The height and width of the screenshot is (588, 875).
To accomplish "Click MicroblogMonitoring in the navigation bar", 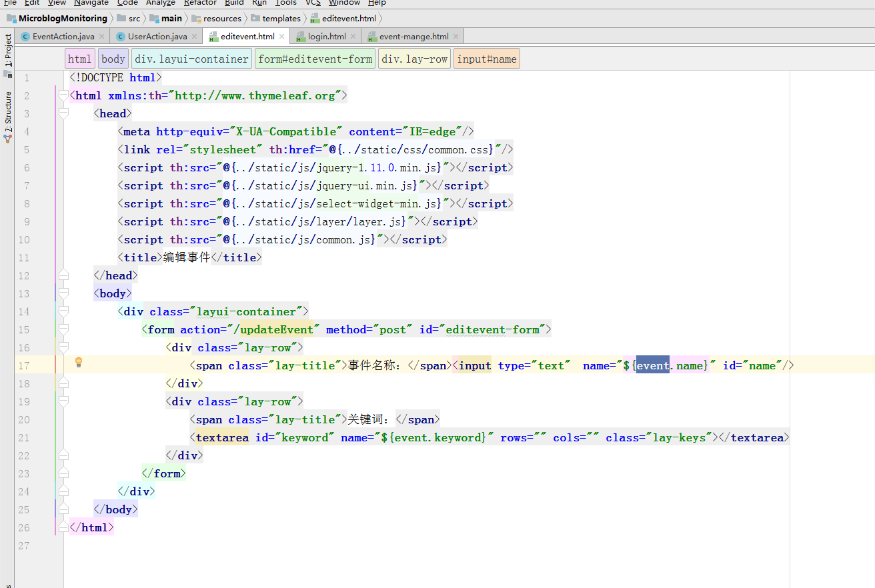I will (63, 18).
